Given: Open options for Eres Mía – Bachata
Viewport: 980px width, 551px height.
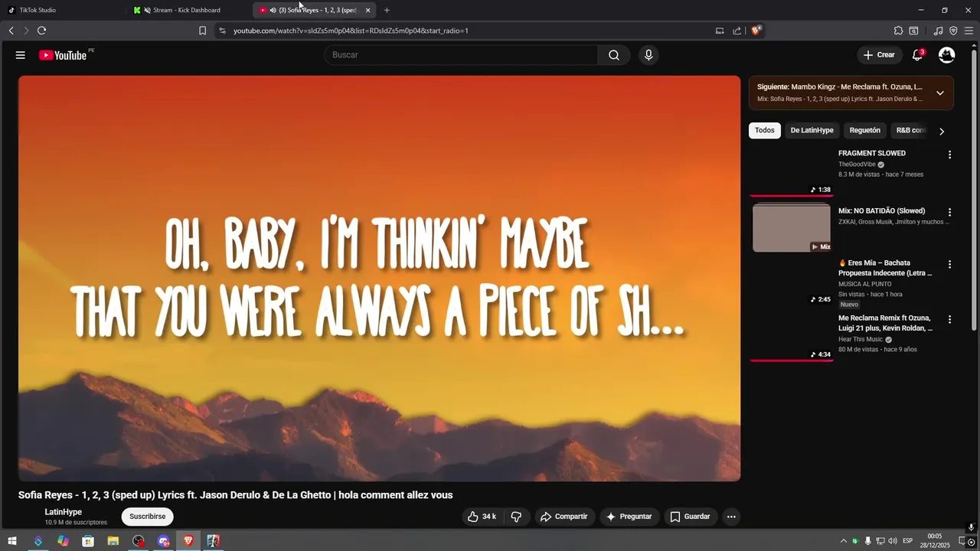Looking at the screenshot, I should (949, 264).
